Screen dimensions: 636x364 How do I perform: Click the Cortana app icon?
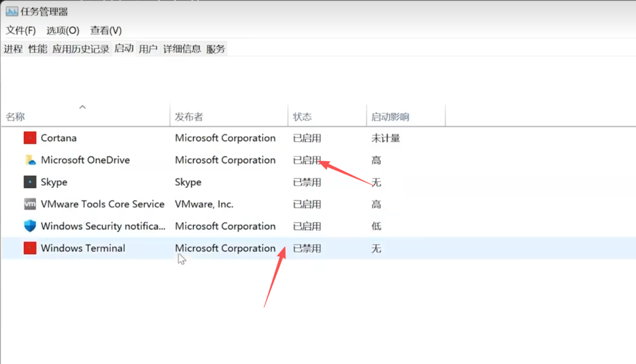tap(30, 138)
